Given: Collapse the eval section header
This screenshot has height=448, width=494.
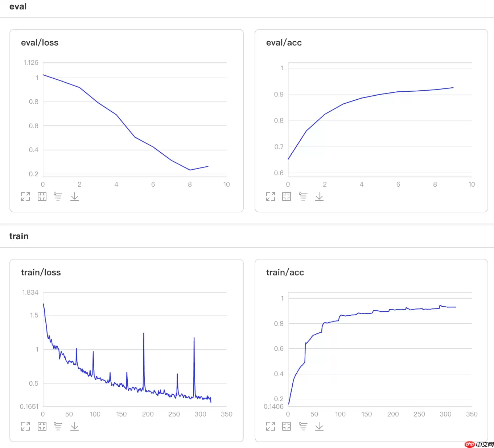Looking at the screenshot, I should (x=18, y=7).
